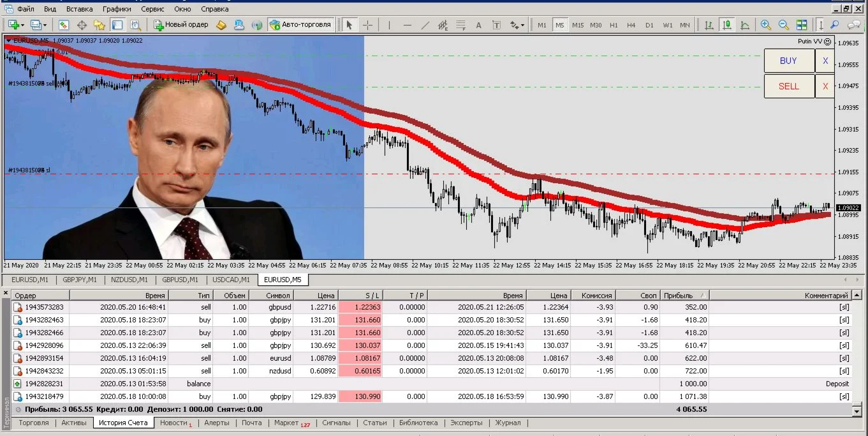This screenshot has height=436, width=868.
Task: Click X next to BUY
Action: click(x=825, y=61)
